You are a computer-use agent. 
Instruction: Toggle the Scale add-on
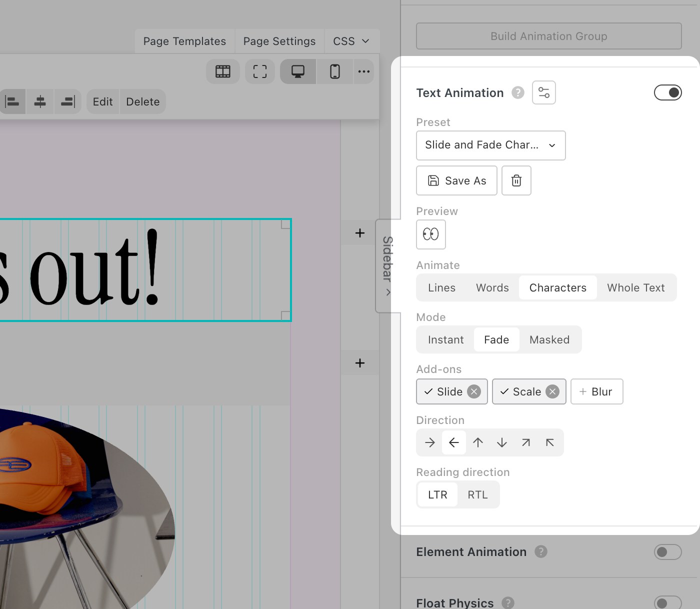(x=521, y=391)
